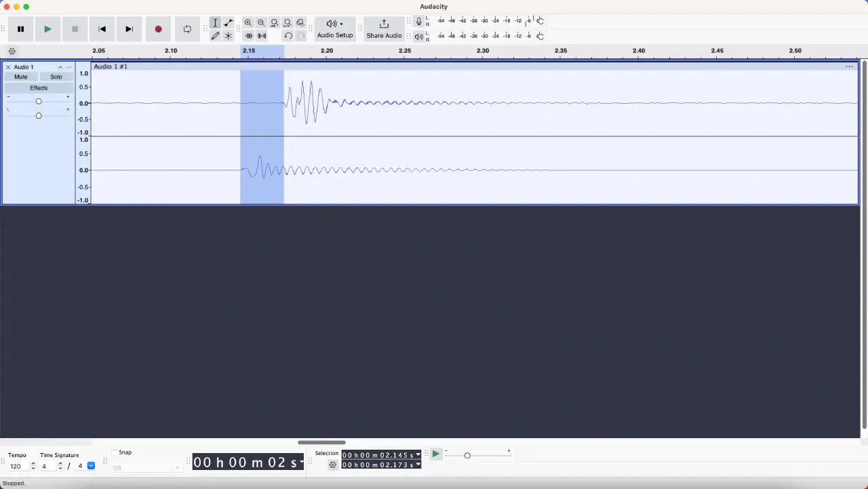Image resolution: width=868 pixels, height=489 pixels.
Task: Mute the Audio 1 track
Action: tap(21, 77)
